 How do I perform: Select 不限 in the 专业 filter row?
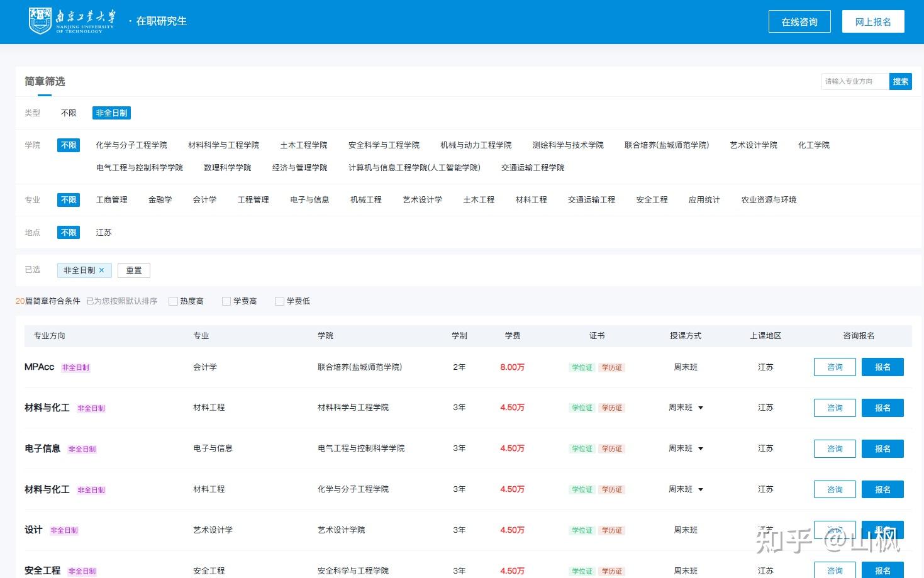69,200
